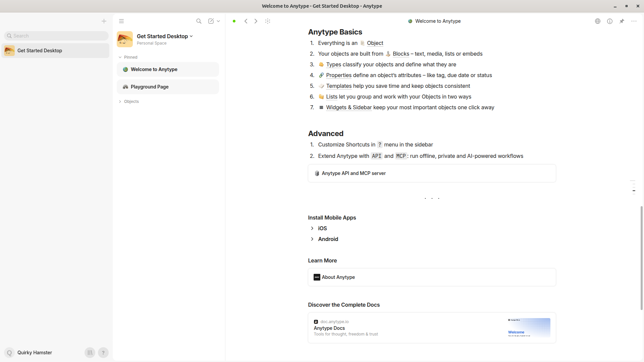Toggle the sidebar with the hamburger icon
The image size is (644, 362).
click(121, 21)
